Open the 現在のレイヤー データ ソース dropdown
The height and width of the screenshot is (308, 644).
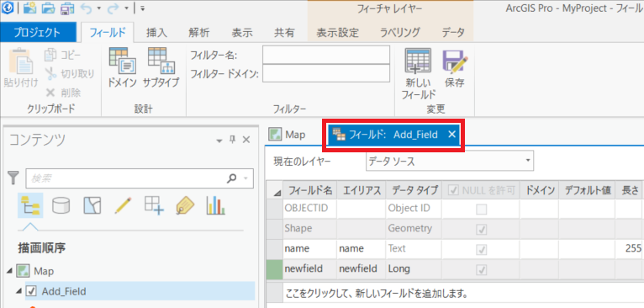(449, 162)
